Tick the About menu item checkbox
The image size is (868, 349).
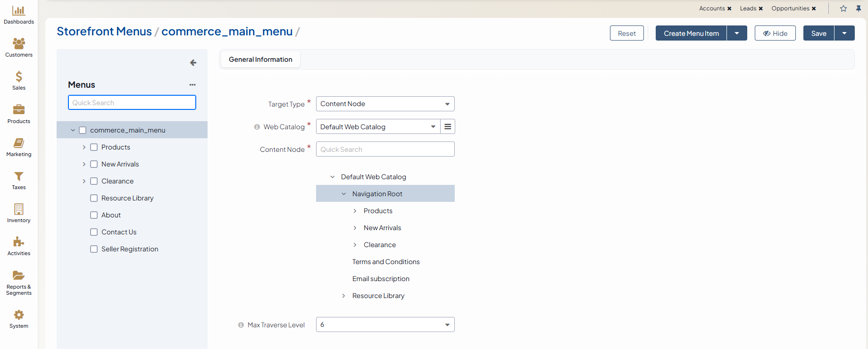click(x=94, y=215)
